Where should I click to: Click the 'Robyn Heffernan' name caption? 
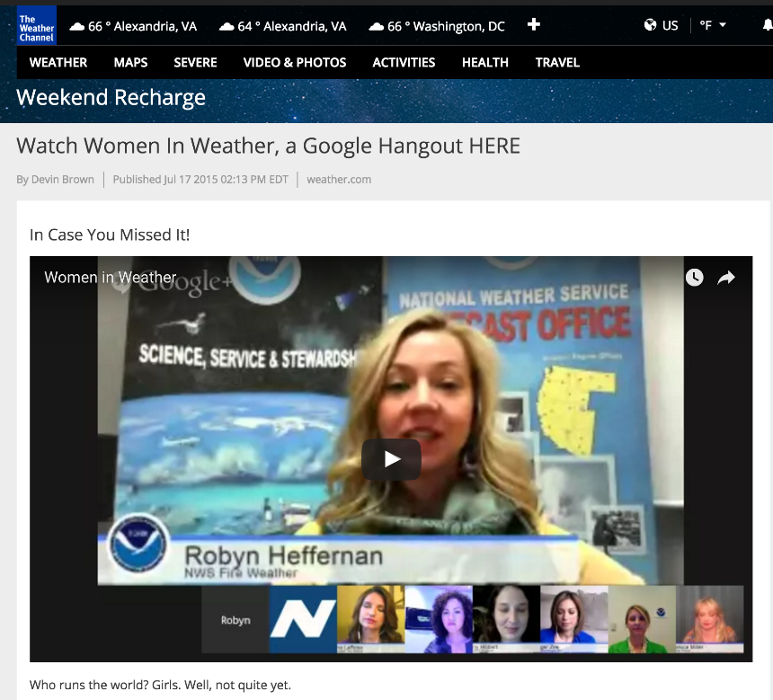coord(283,555)
